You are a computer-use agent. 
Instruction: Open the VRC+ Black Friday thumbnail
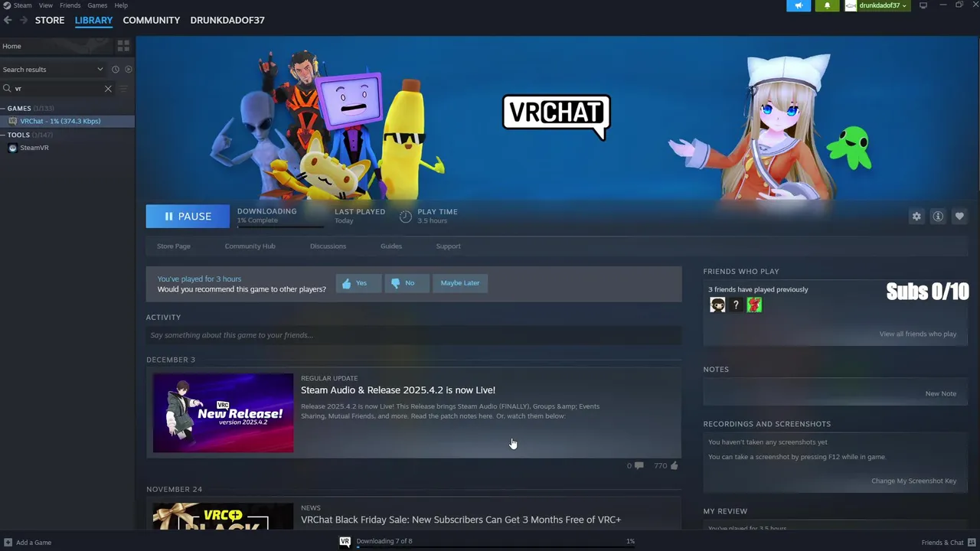[x=223, y=516]
